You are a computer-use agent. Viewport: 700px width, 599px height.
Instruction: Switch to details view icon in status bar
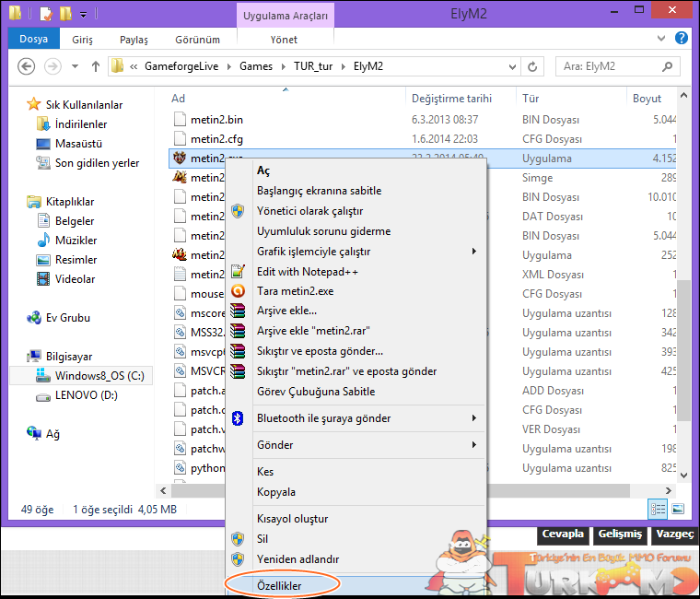(x=658, y=509)
